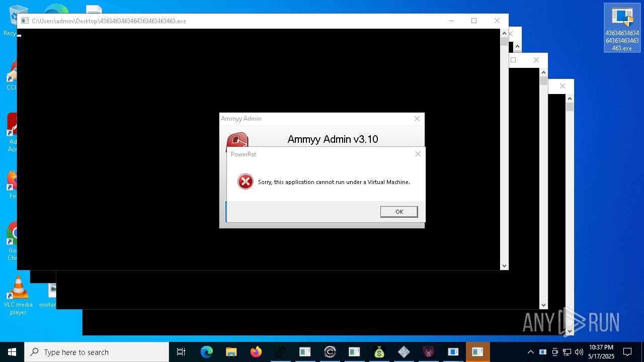Click the 'Ammyy Admin v3.10' heading text

click(333, 139)
